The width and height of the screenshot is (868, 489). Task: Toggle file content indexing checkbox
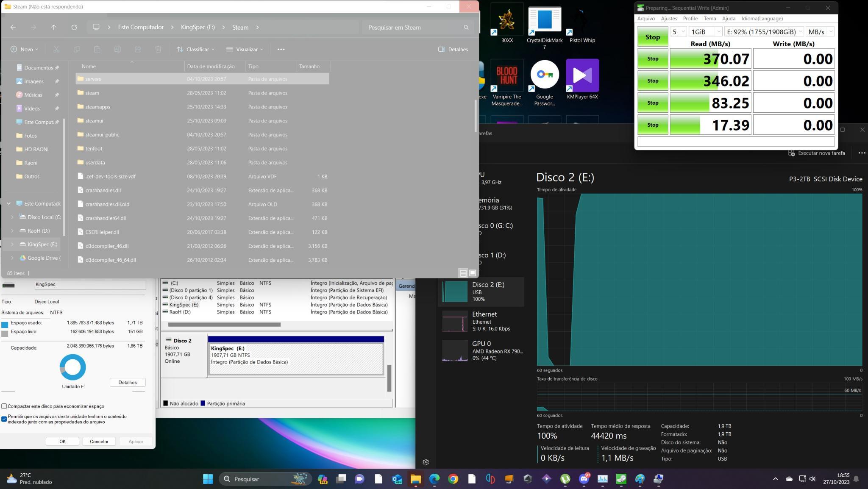pyautogui.click(x=4, y=419)
